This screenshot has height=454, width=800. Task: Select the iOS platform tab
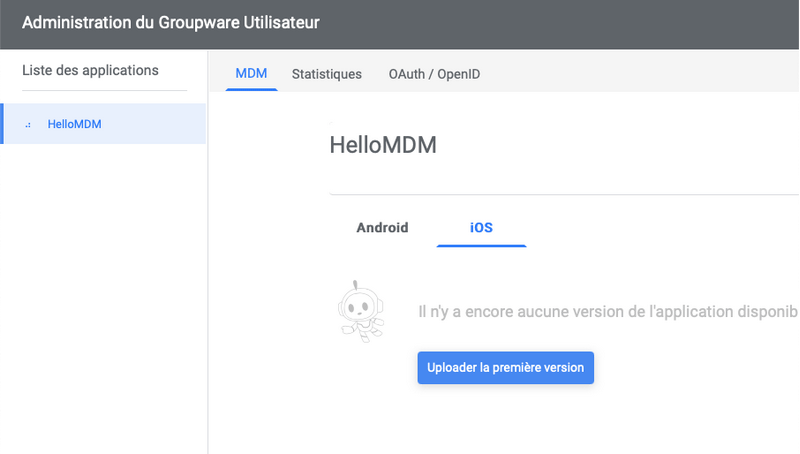[x=481, y=228]
